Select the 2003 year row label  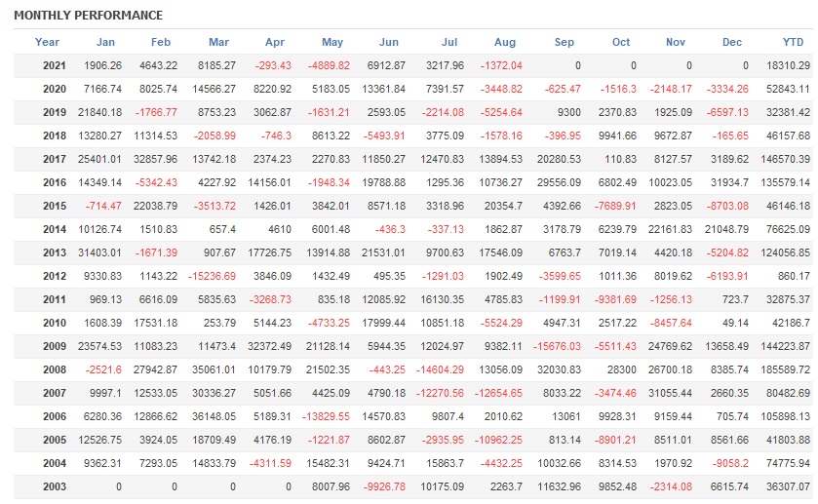(55, 486)
